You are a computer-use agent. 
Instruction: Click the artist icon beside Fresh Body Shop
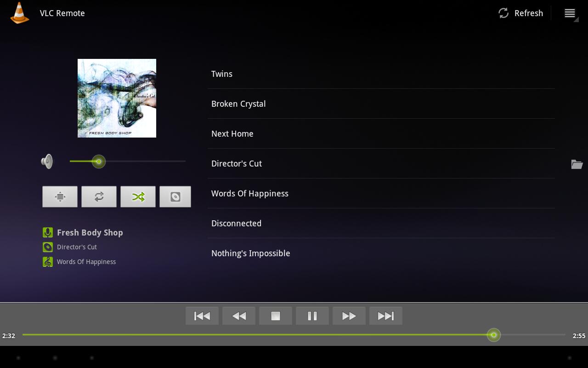[48, 232]
